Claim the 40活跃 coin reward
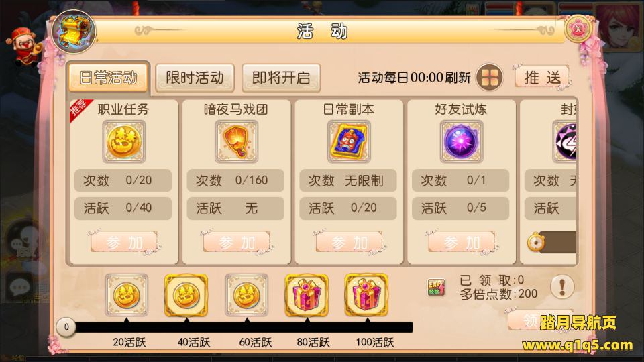 [x=186, y=295]
